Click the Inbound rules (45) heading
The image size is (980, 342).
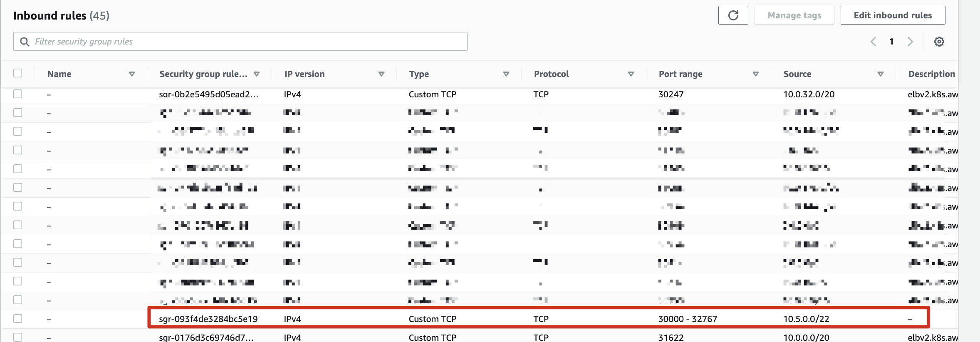click(61, 16)
